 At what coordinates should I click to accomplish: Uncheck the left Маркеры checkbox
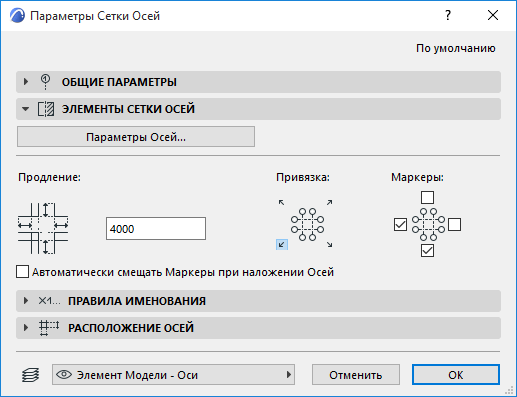400,224
